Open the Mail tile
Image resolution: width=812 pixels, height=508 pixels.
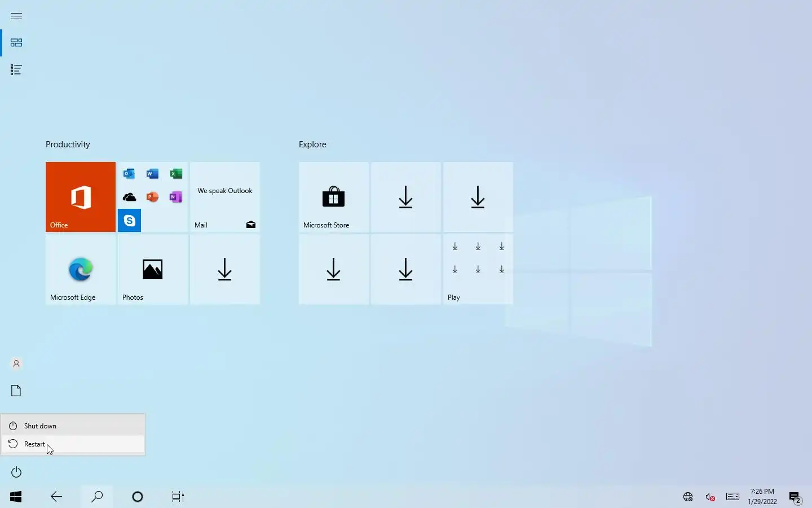pyautogui.click(x=225, y=197)
